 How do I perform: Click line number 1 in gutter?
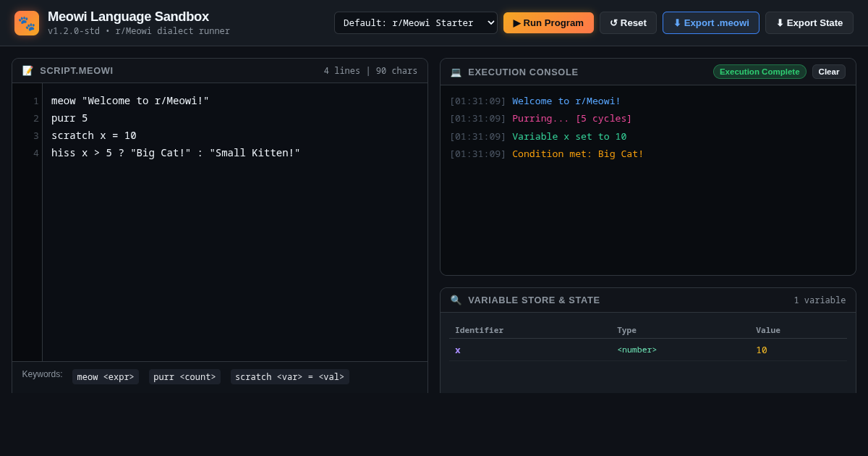click(35, 101)
